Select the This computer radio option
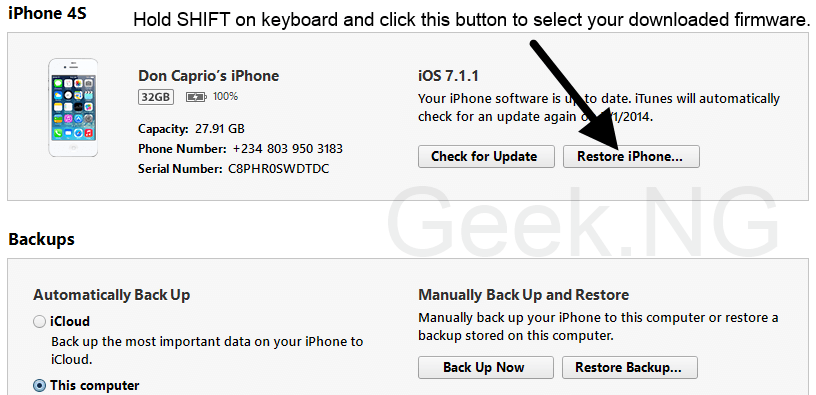Viewport: 816px width, 395px height. pos(40,386)
